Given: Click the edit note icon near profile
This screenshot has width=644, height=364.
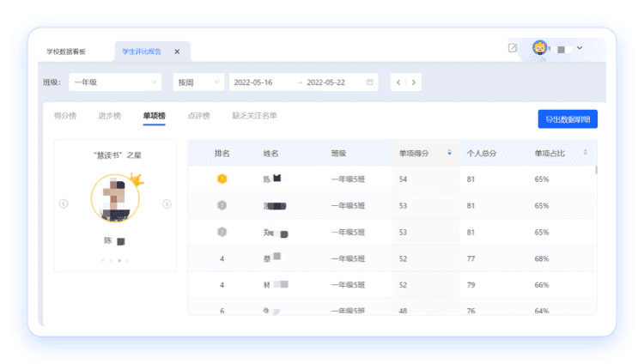Looking at the screenshot, I should coord(513,48).
